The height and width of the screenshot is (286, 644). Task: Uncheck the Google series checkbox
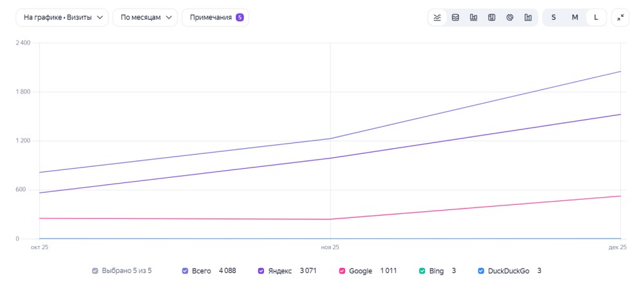[342, 271]
